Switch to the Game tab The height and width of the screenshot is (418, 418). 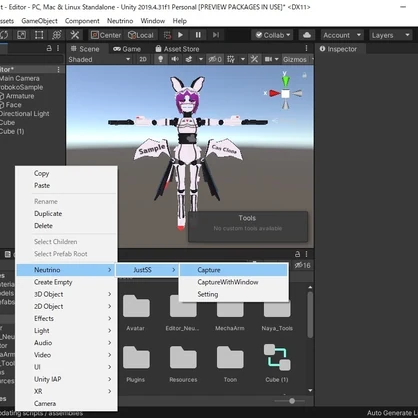coord(127,49)
